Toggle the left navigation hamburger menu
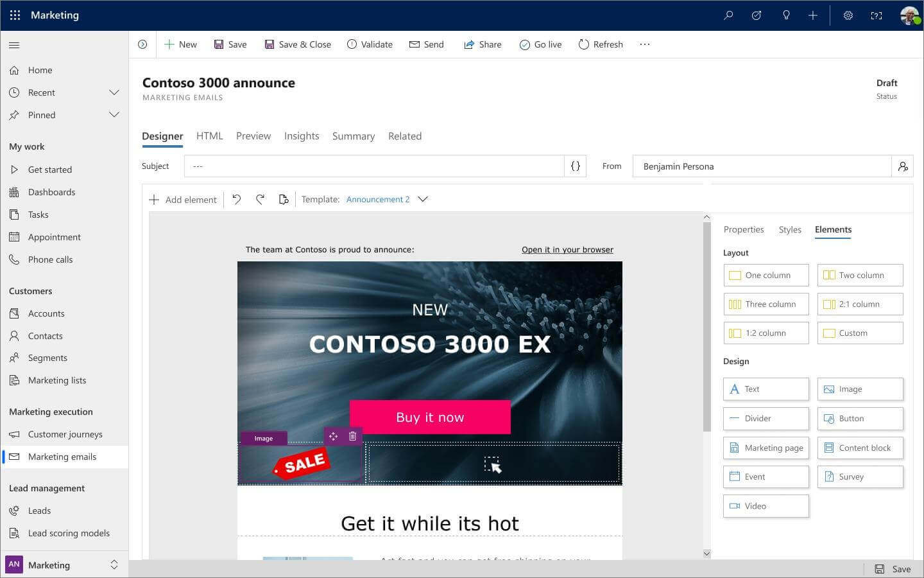924x578 pixels. point(14,45)
